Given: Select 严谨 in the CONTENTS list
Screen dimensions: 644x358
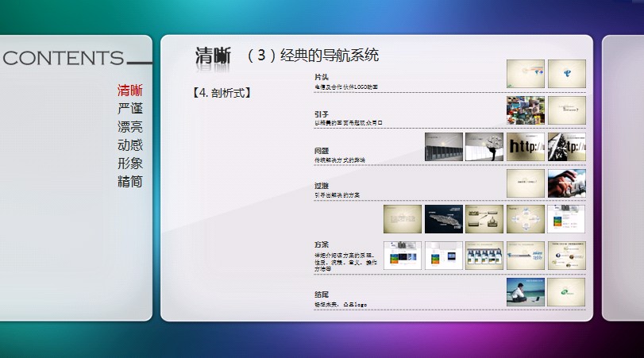Looking at the screenshot, I should [x=129, y=109].
